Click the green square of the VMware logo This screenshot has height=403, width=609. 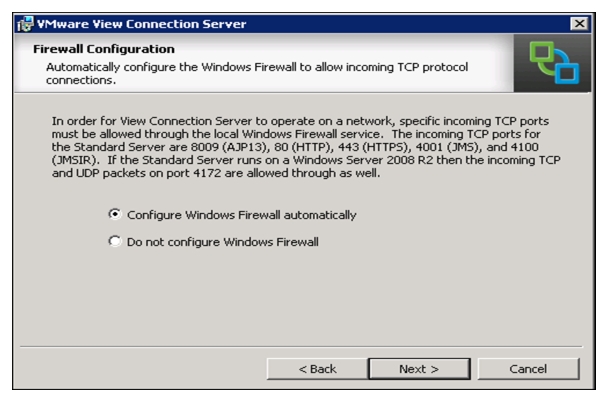click(542, 56)
